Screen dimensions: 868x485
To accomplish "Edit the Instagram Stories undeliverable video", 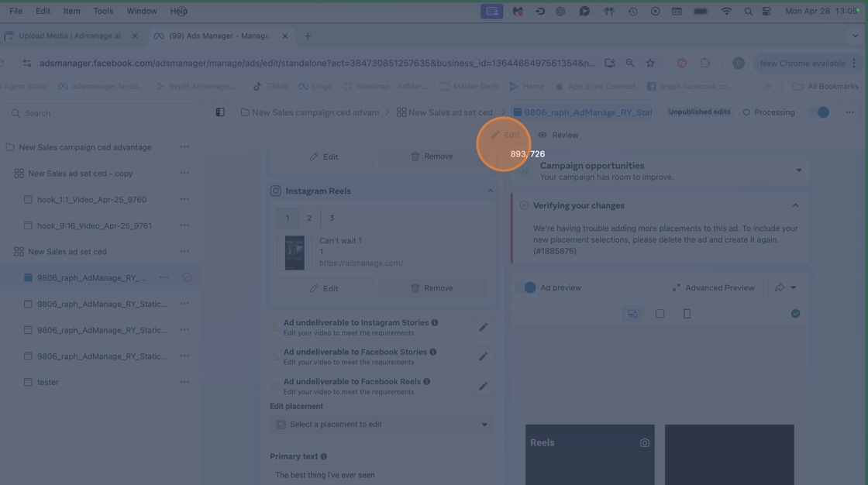I will click(484, 327).
